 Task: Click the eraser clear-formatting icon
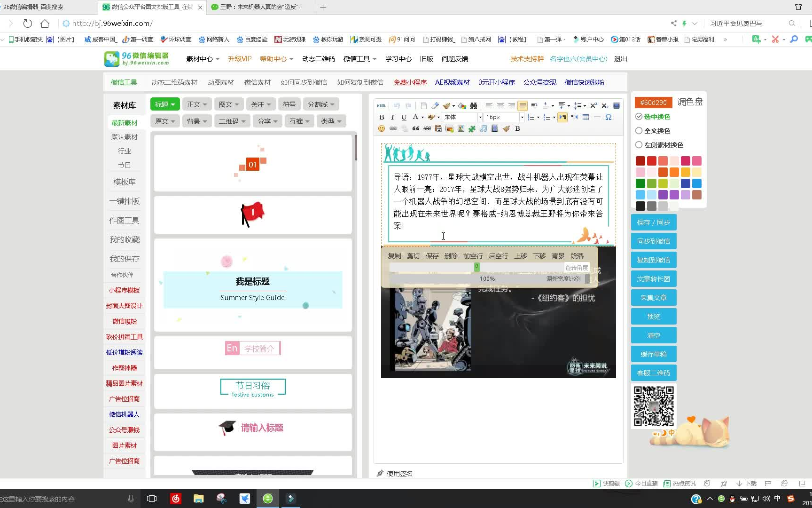pos(435,106)
